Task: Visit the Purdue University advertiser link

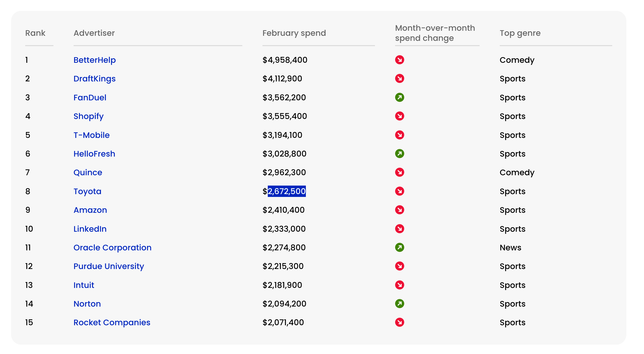Action: click(x=109, y=266)
